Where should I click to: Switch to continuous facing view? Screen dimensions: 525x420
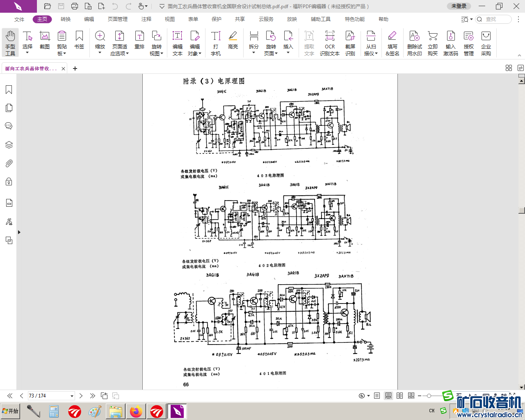[411, 396]
